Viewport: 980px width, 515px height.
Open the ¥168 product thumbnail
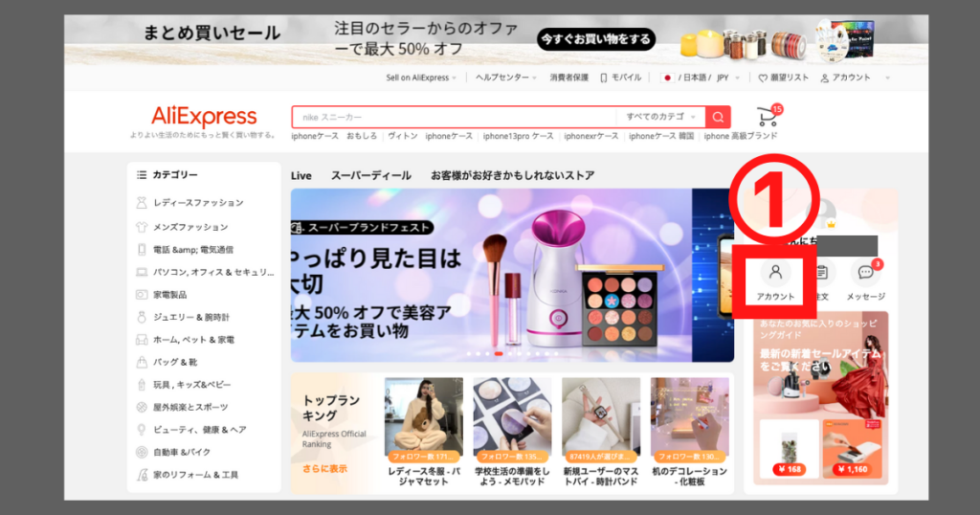click(790, 449)
